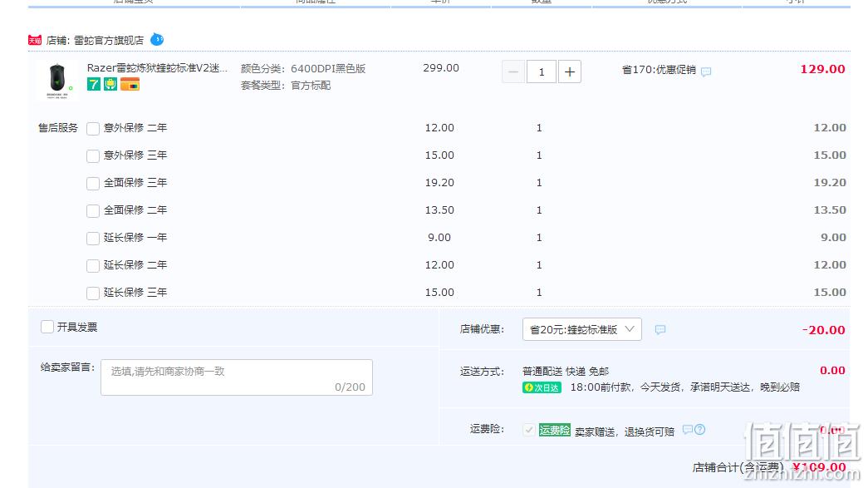The height and width of the screenshot is (488, 868).
Task: Click the comment icon beside store discount dropdown
Action: (x=660, y=329)
